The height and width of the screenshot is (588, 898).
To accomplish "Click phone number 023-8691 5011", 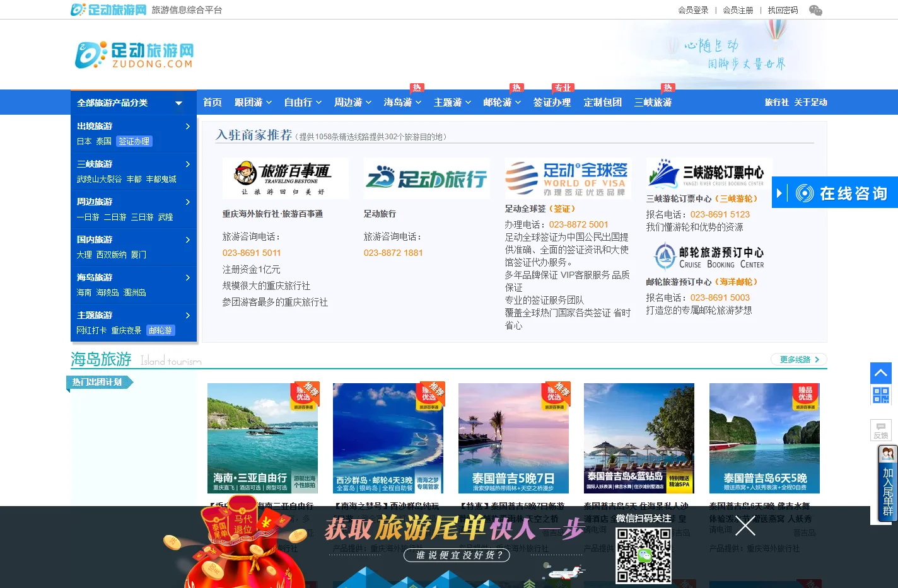I will pos(252,253).
